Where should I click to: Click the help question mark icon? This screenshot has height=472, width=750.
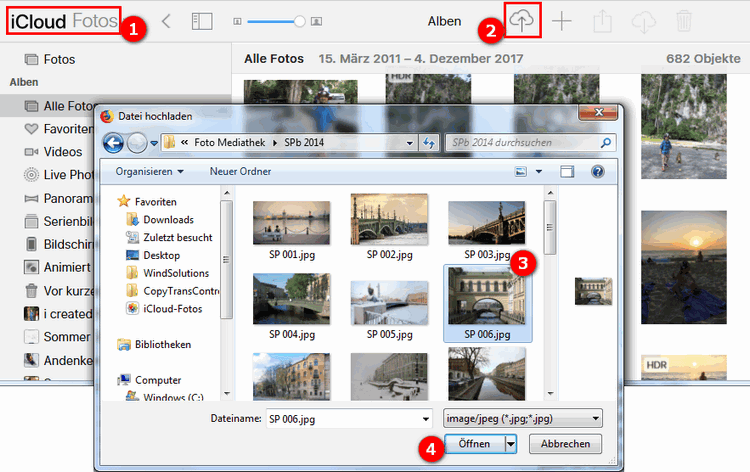597,171
